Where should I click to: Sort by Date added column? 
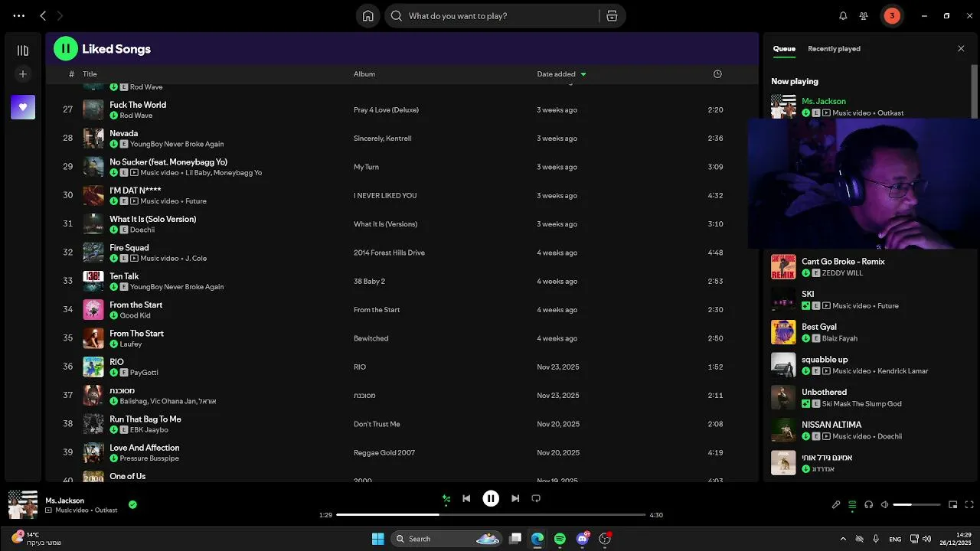561,74
